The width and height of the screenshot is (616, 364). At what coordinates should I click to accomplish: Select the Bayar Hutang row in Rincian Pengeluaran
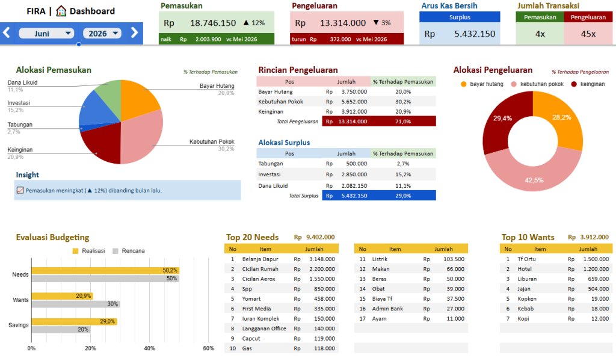tap(346, 91)
